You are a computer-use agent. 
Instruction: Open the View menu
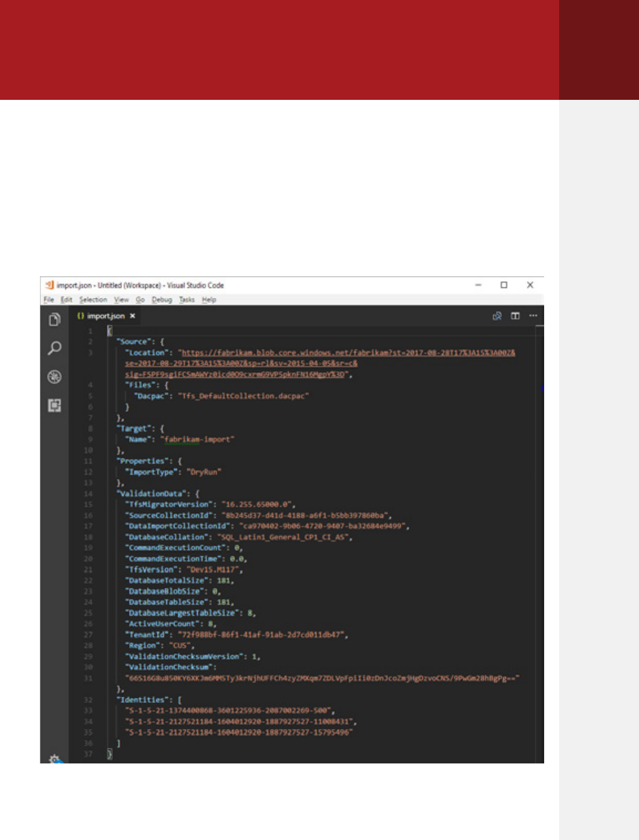[121, 300]
